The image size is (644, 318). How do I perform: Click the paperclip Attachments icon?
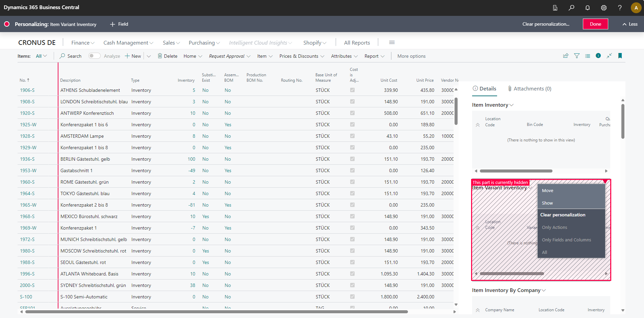pos(510,89)
